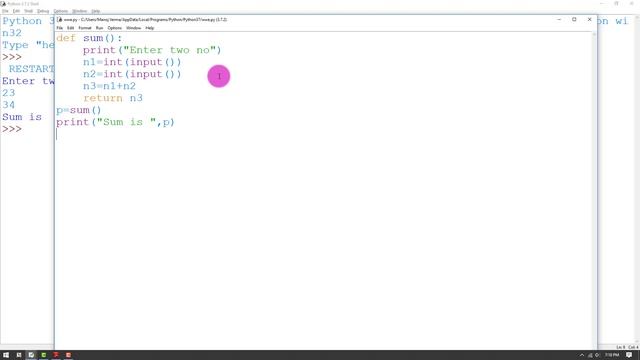Open the Debug menu in the Python Shell window
Viewport: 640px width, 360px height.
pyautogui.click(x=43, y=11)
